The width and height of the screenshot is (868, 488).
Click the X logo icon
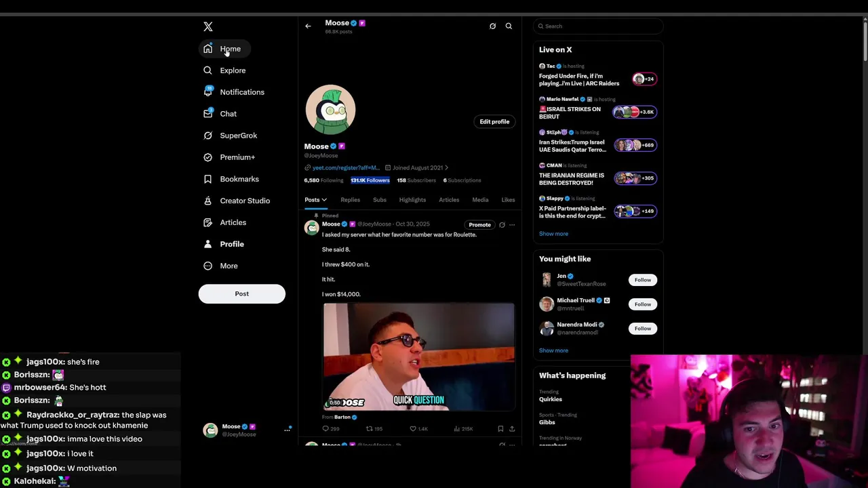tap(208, 26)
